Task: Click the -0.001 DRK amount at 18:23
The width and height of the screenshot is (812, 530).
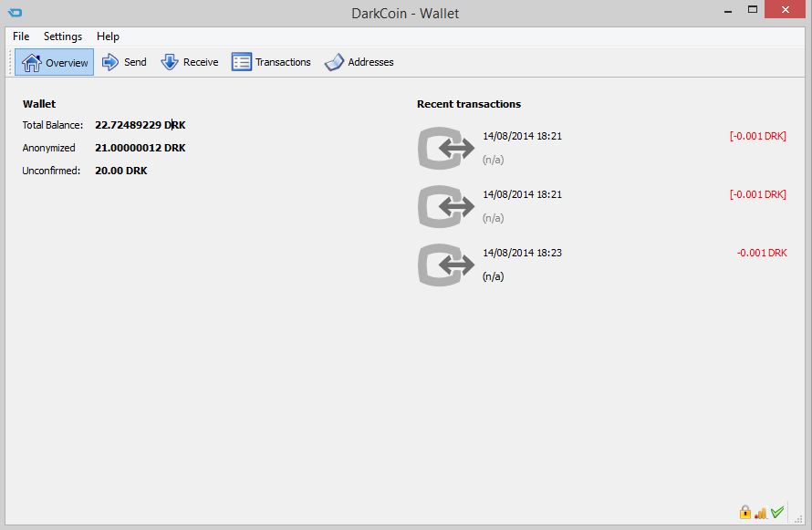Action: (762, 253)
